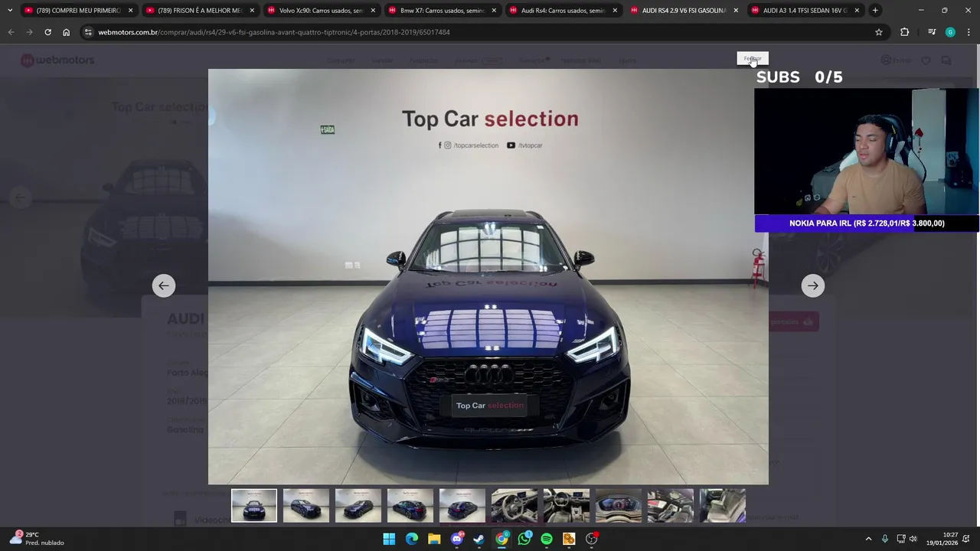Image resolution: width=980 pixels, height=551 pixels.
Task: Open the Chrome profile avatar
Action: click(x=950, y=32)
